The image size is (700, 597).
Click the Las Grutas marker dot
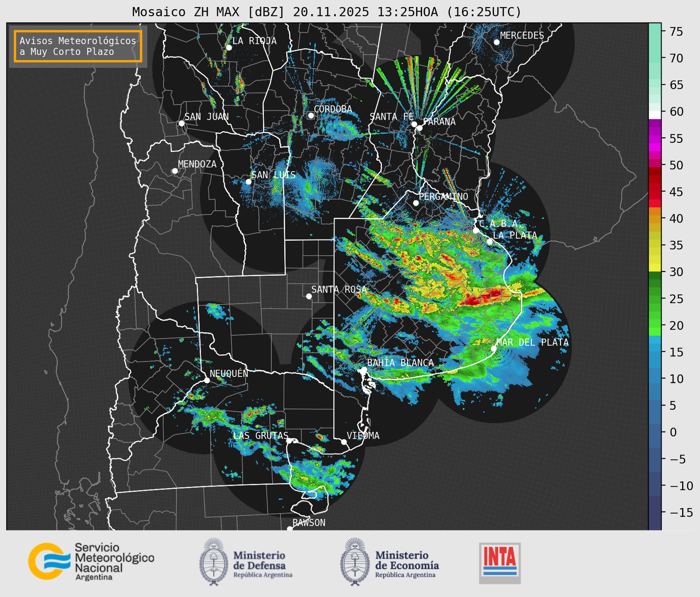coord(289,441)
